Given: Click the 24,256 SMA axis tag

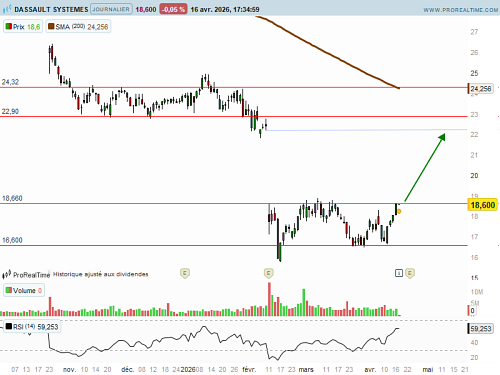Looking at the screenshot, I should [x=481, y=89].
